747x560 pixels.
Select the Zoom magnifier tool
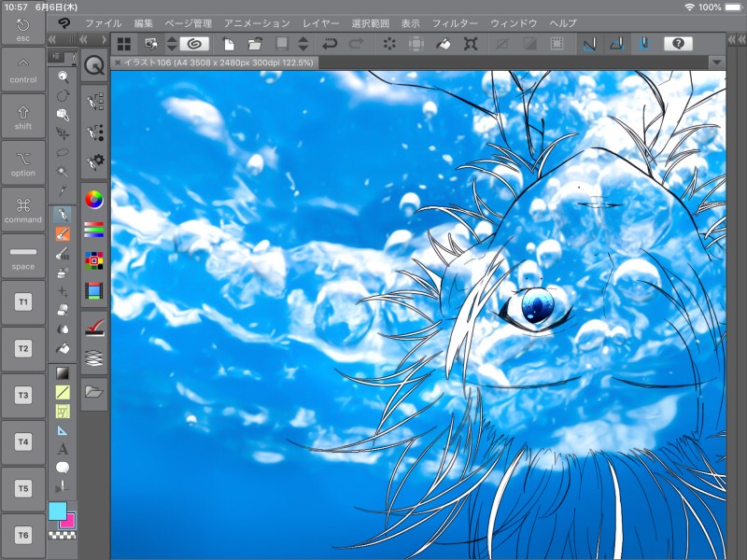(63, 77)
